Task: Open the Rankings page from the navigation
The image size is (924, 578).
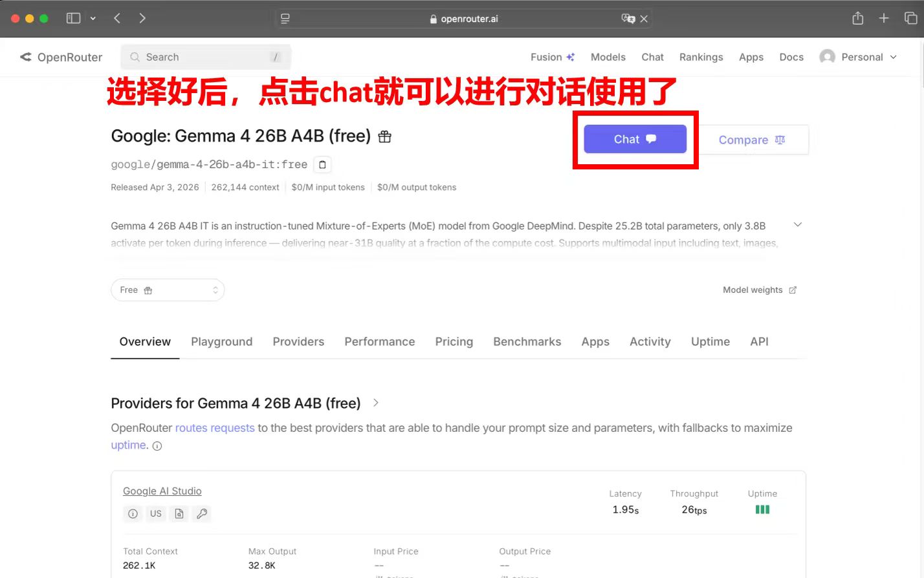Action: [701, 57]
